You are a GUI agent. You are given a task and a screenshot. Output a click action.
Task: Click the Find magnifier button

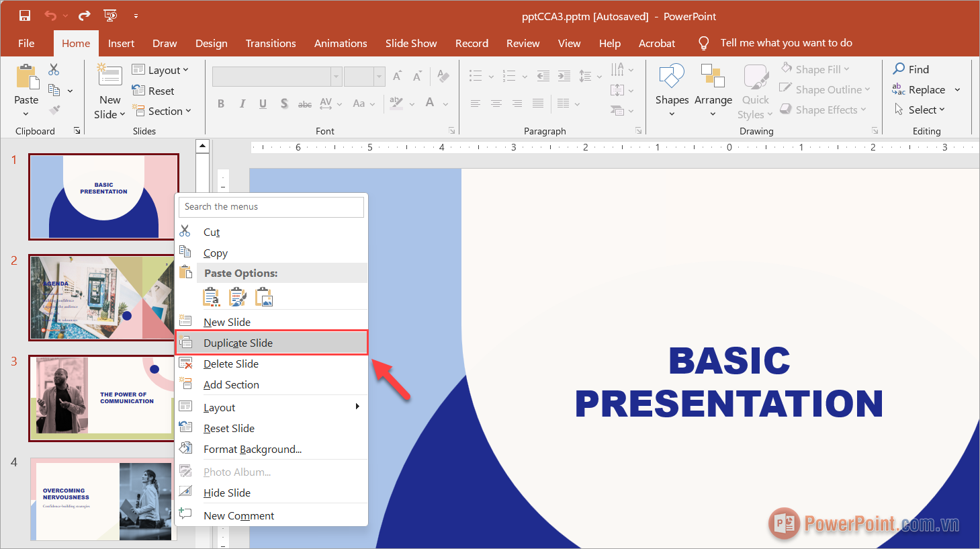coord(911,69)
